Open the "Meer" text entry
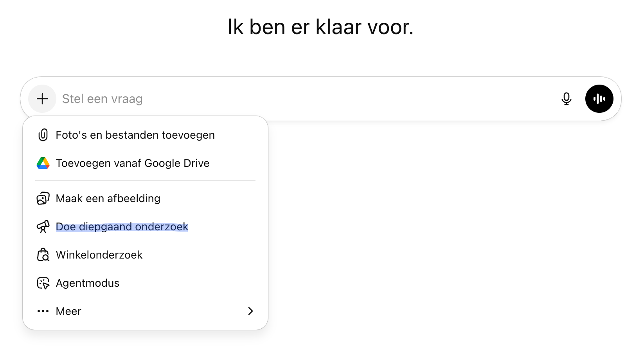 click(x=68, y=311)
